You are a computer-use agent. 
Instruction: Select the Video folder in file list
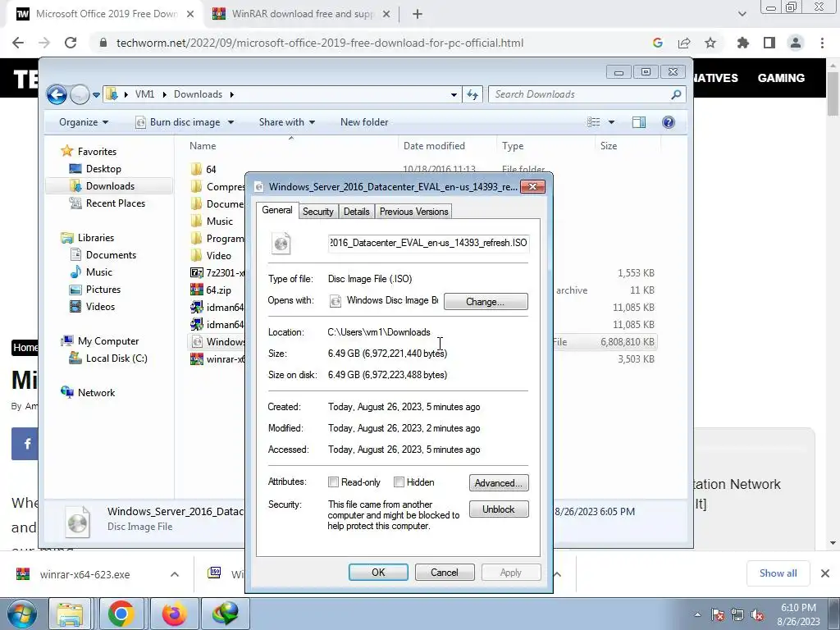pyautogui.click(x=218, y=256)
